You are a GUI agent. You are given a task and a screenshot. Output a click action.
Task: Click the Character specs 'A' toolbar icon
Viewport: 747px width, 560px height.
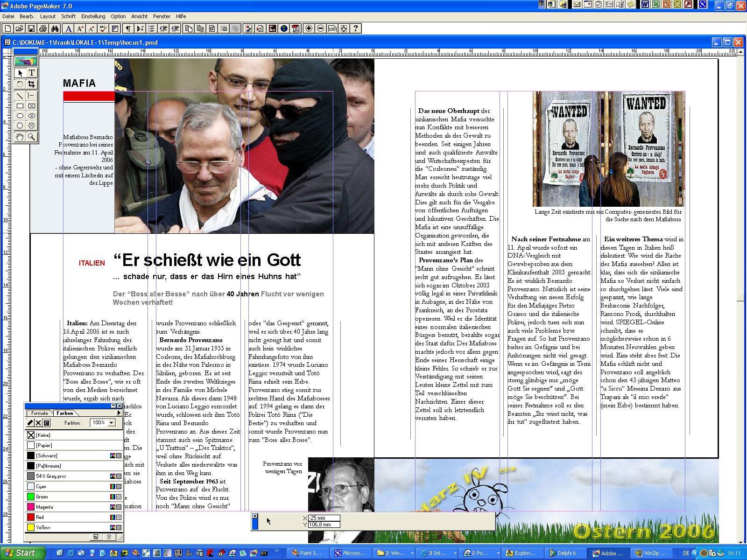click(68, 28)
